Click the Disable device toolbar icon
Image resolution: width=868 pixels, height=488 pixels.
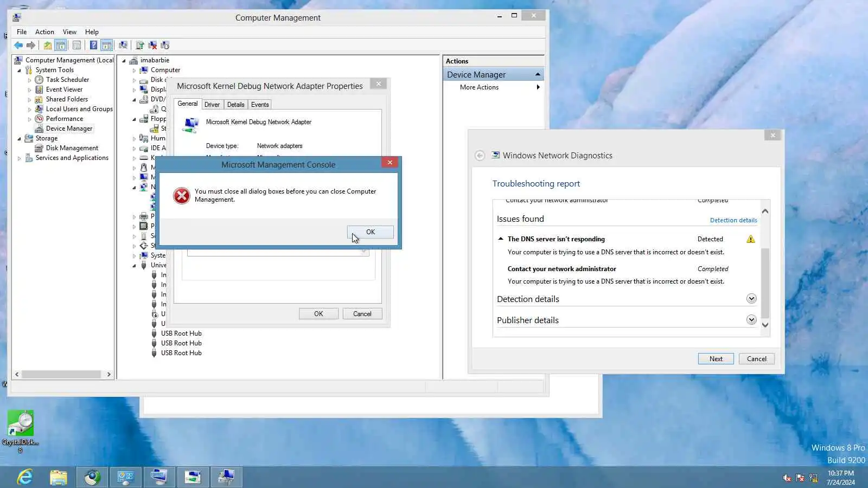(165, 46)
